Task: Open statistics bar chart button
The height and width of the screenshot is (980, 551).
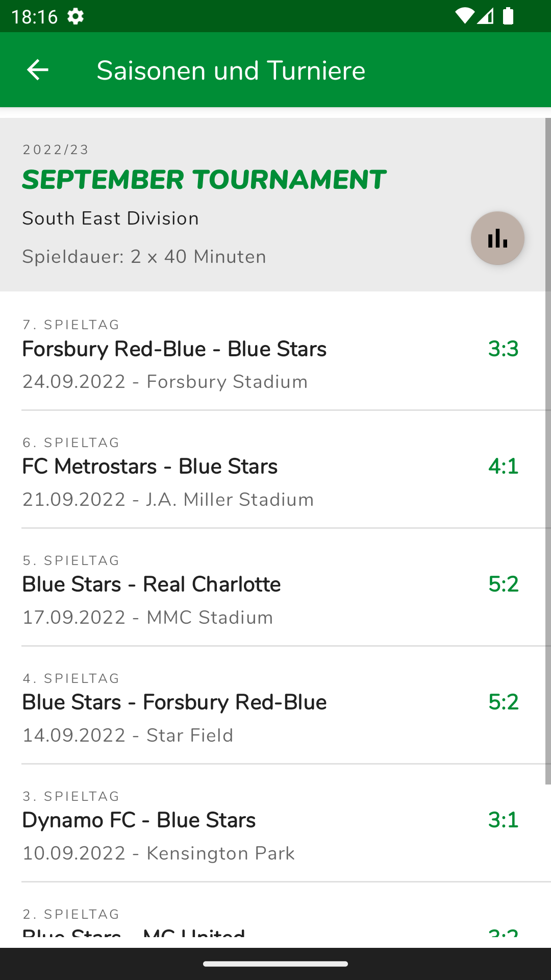Action: pos(497,238)
